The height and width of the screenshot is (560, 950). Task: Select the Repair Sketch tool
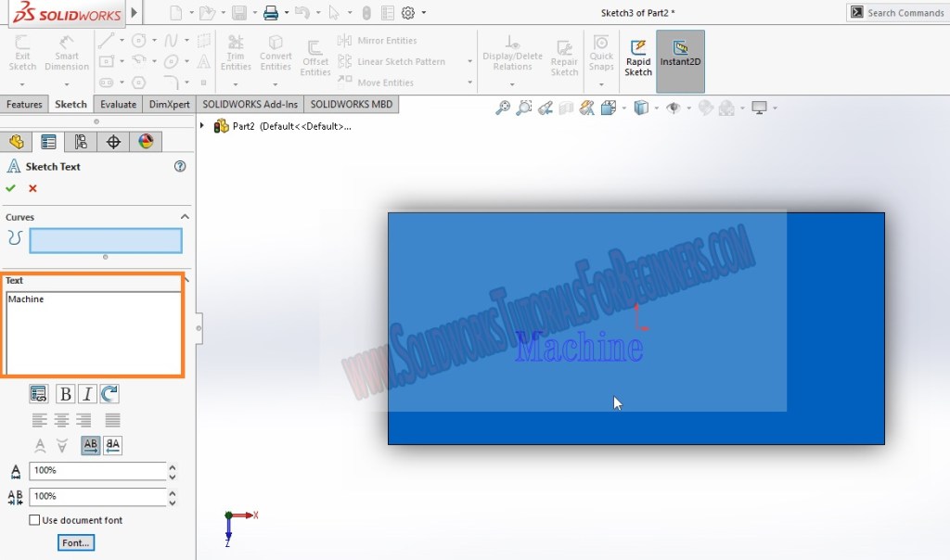click(x=564, y=54)
